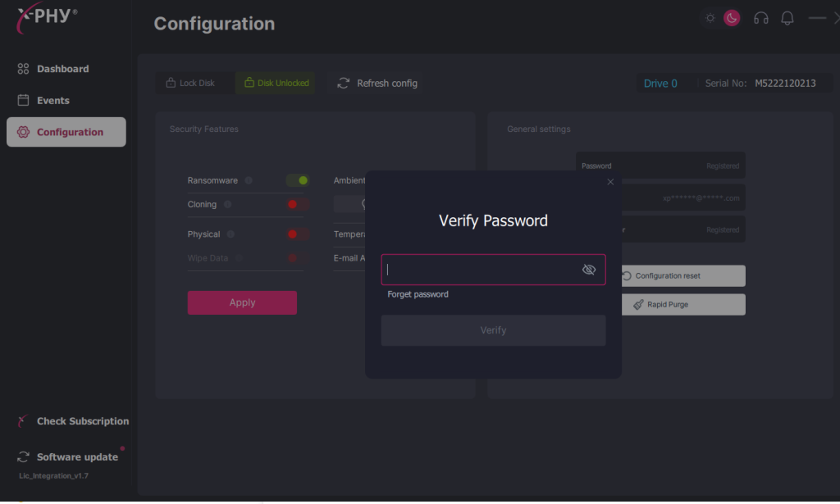
Task: Click the headset support icon
Action: (760, 18)
